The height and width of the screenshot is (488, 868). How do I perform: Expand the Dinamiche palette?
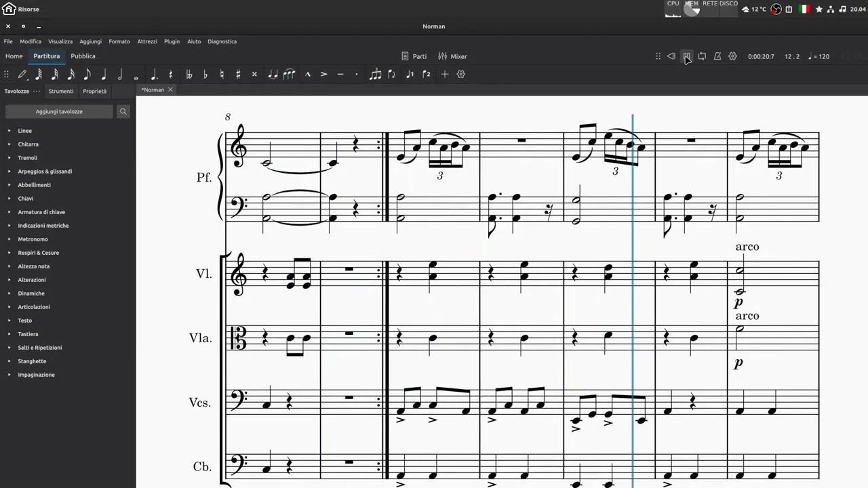[31, 293]
